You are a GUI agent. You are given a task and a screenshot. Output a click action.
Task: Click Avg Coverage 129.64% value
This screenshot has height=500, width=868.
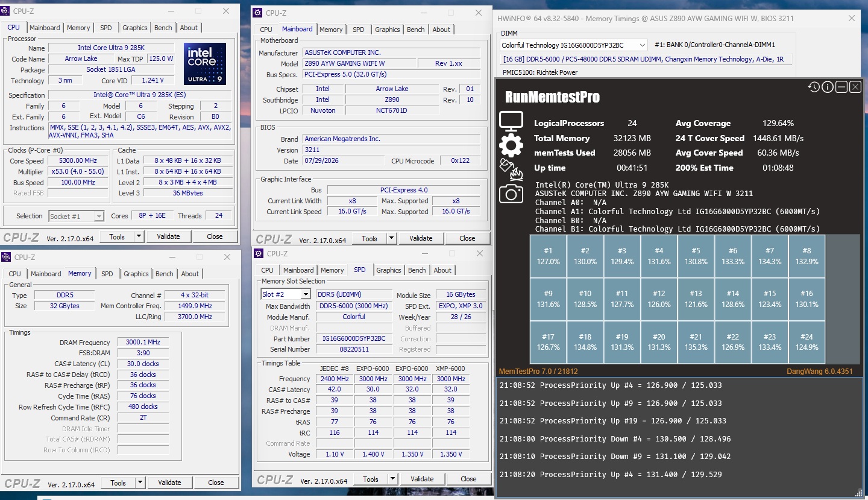click(778, 123)
